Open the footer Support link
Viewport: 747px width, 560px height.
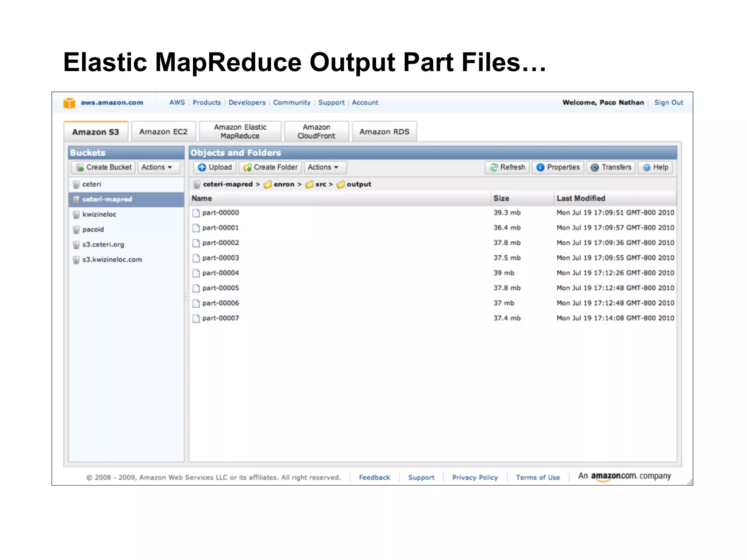[x=421, y=478]
